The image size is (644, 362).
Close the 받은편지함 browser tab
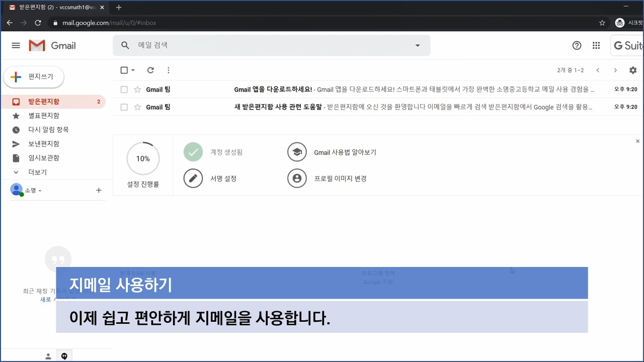coord(102,8)
